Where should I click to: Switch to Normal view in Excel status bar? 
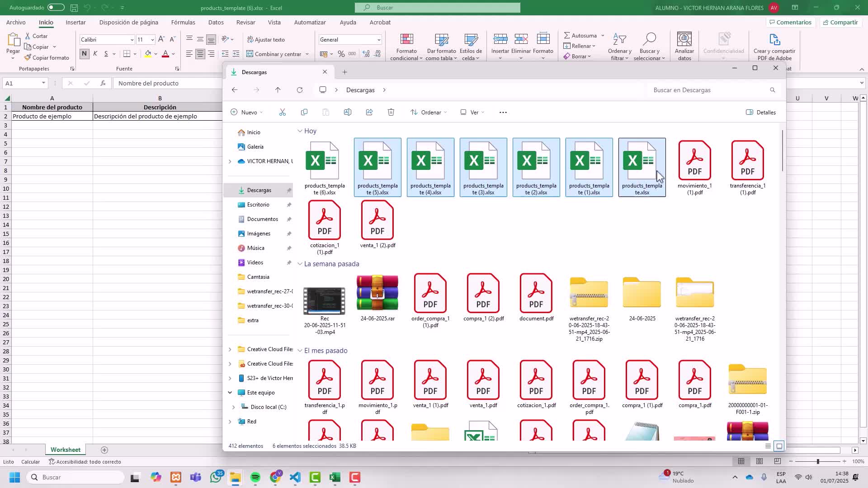pyautogui.click(x=741, y=461)
